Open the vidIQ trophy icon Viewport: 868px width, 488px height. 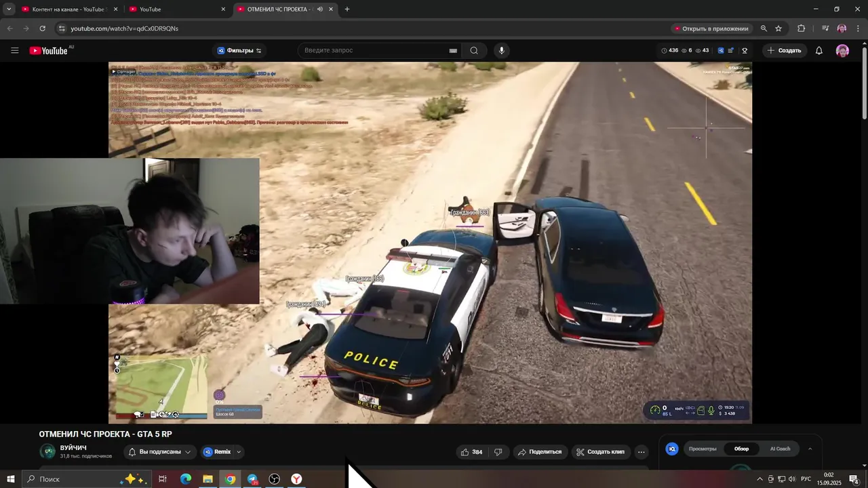(745, 50)
